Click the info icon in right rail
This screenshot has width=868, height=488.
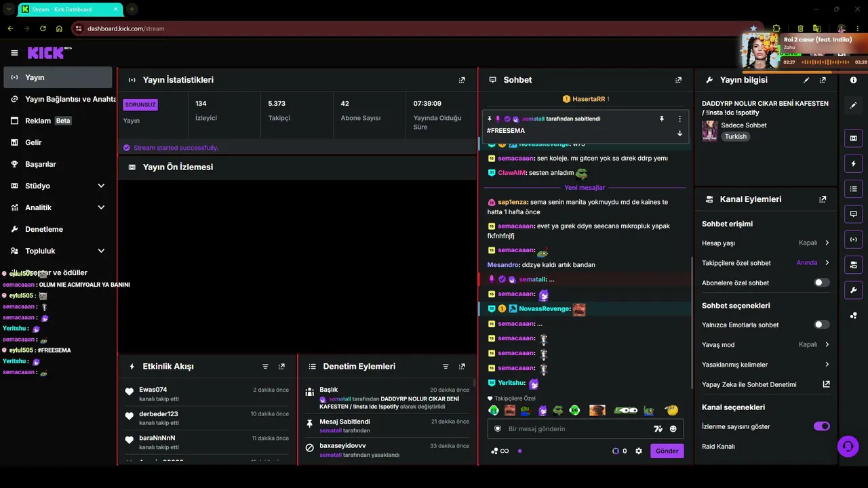(x=853, y=80)
